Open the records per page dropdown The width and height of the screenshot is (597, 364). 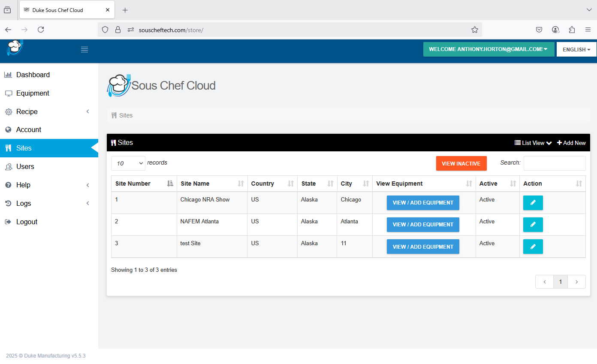128,163
